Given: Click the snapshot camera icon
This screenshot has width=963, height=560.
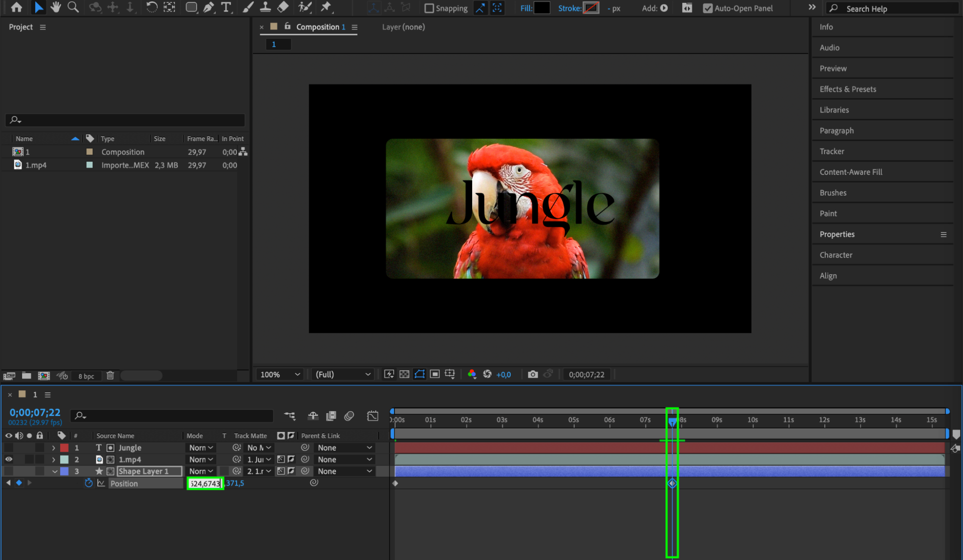Looking at the screenshot, I should [x=532, y=374].
